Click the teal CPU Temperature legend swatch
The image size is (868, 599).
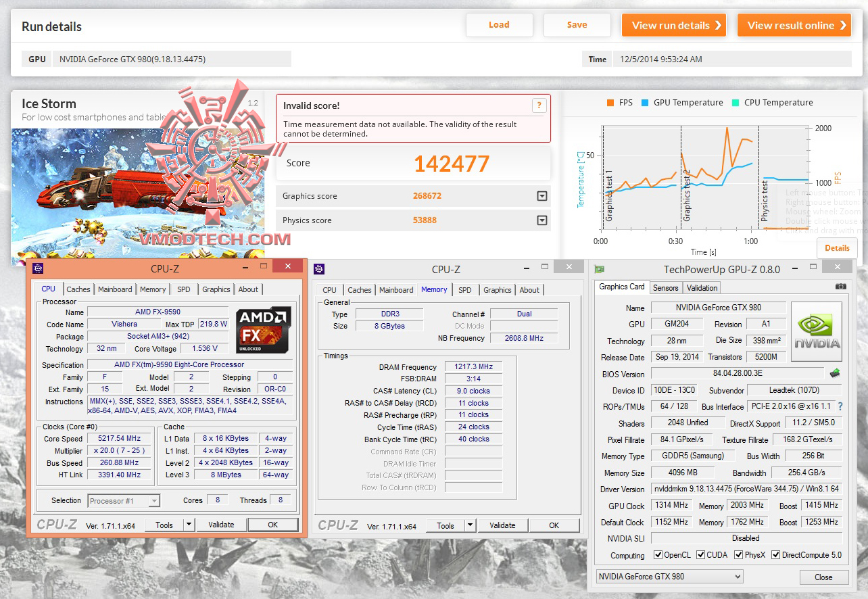point(736,103)
